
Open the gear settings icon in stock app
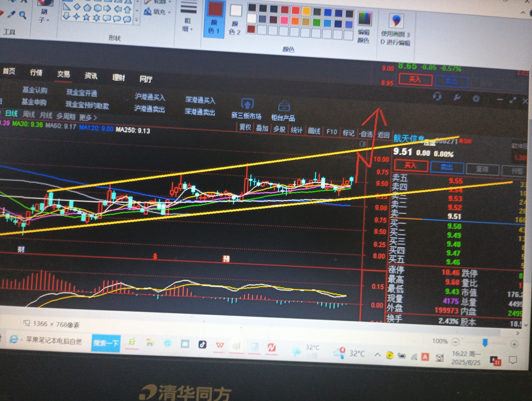point(476,99)
